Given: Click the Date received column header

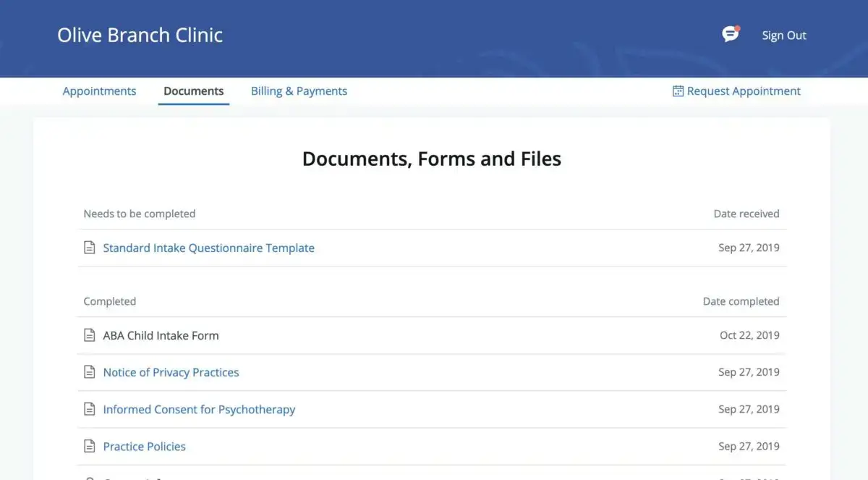Looking at the screenshot, I should [746, 214].
